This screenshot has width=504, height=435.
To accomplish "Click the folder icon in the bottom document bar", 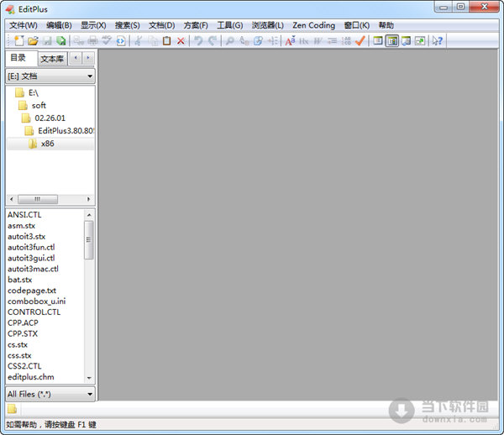I will pos(13,409).
